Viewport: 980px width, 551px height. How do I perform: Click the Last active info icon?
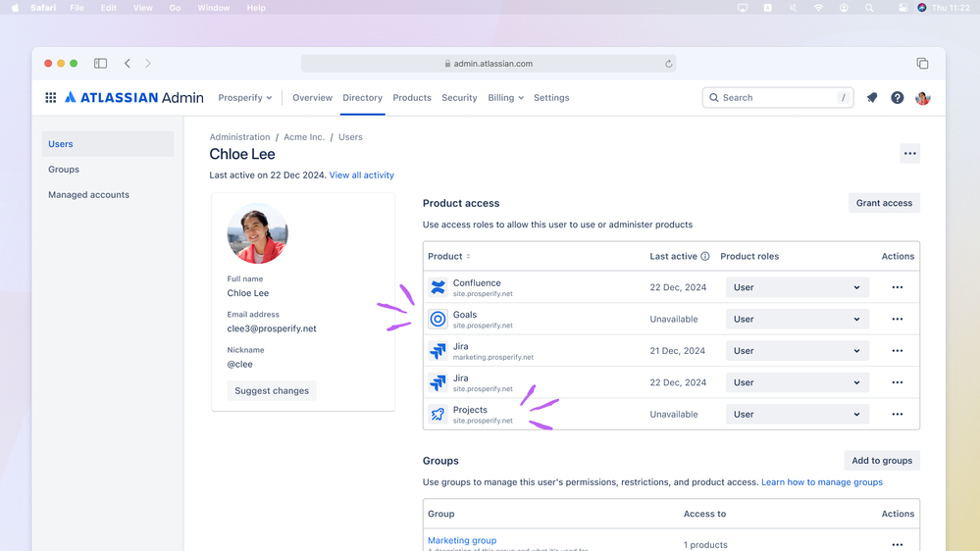click(705, 256)
